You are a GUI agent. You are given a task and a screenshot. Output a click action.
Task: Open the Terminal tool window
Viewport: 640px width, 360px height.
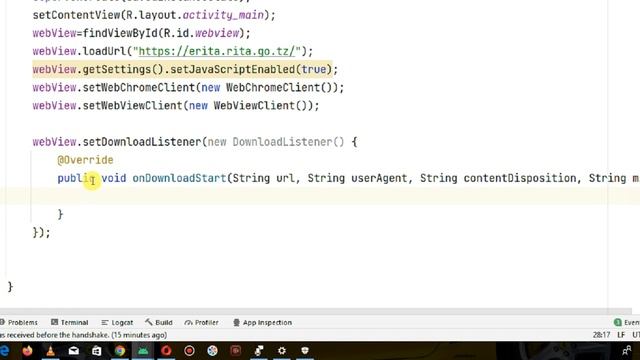tap(70, 322)
